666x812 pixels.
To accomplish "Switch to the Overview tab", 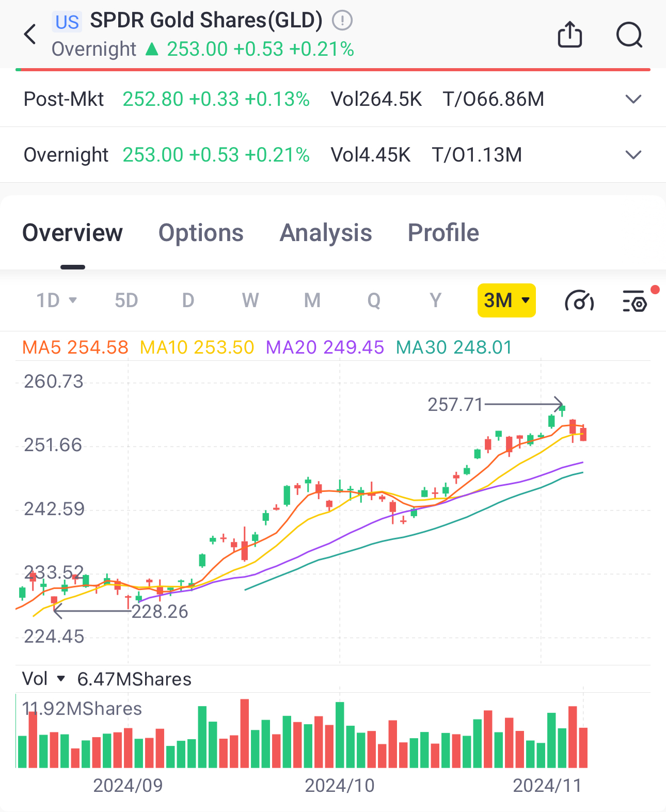I will 73,233.
